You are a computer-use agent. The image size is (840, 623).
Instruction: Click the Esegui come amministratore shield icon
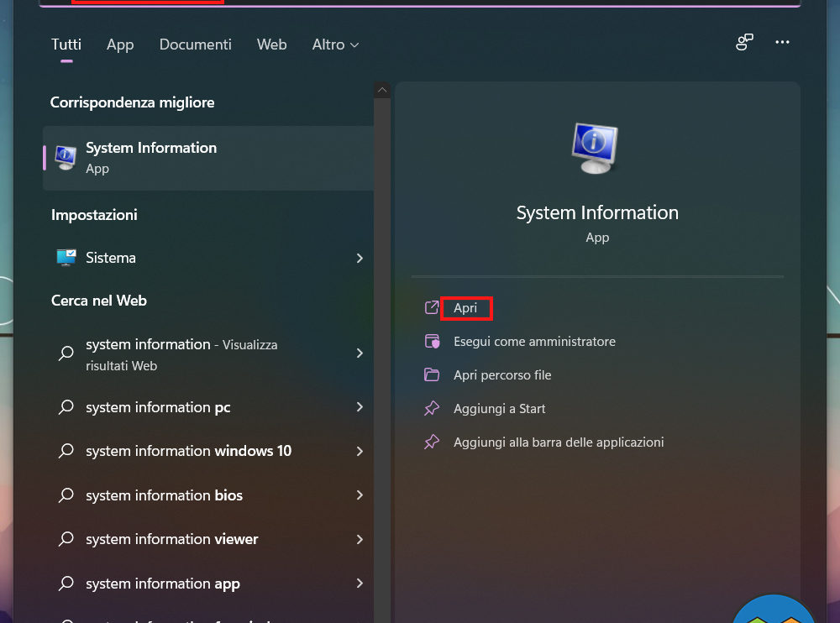pos(432,342)
